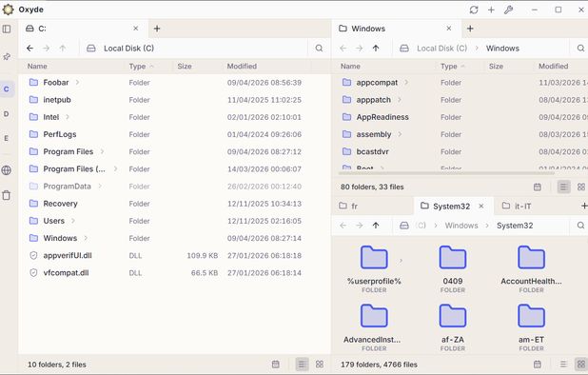Select the inetpub folder row
588x375 pixels.
tap(174, 100)
